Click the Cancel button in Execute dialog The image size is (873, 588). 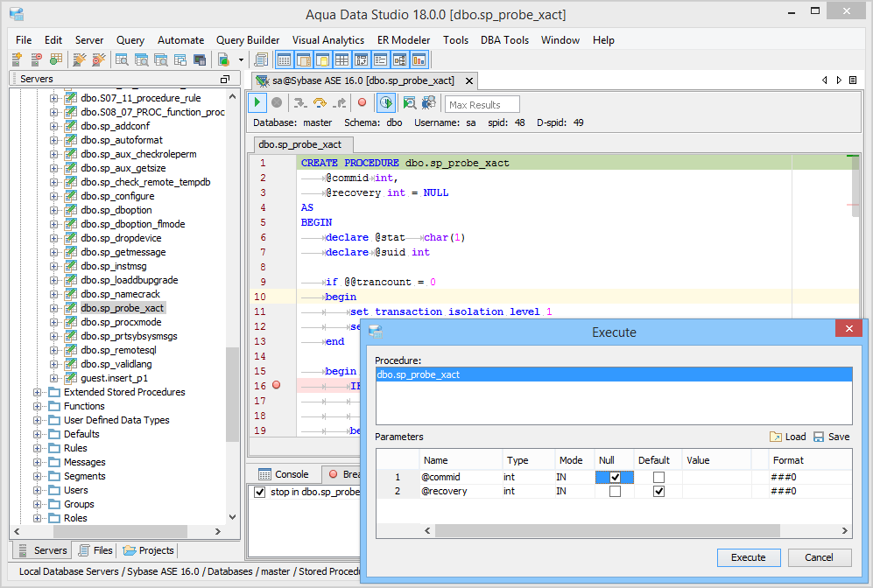tap(820, 557)
